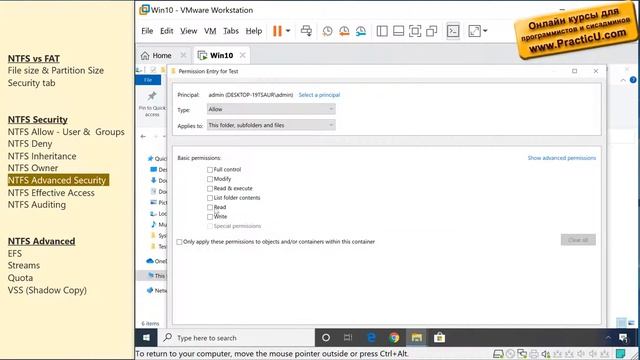This screenshot has height=360, width=640.
Task: Click the message log icon in VMware status bar
Action: point(620,353)
